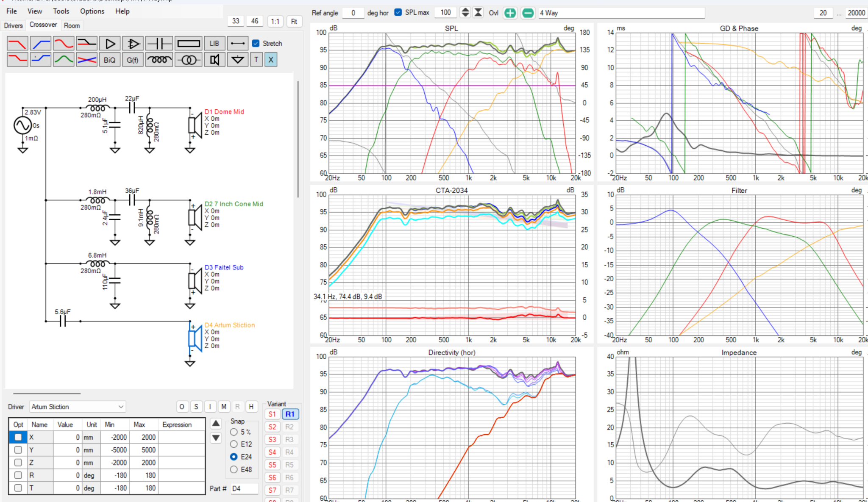Click the SPL max stepper arrows
Image resolution: width=868 pixels, height=502 pixels.
click(465, 13)
